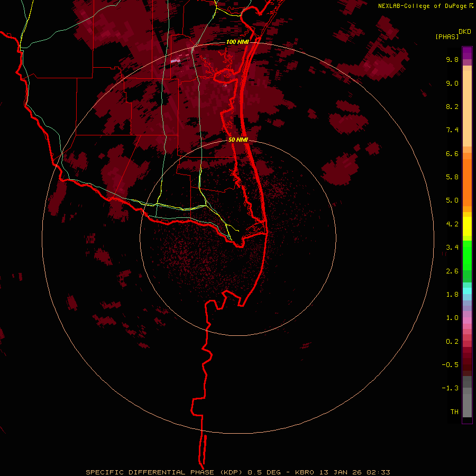This screenshot has width=476, height=476.
Task: Click the cyan swatch on the color bar
Action: coord(467,291)
